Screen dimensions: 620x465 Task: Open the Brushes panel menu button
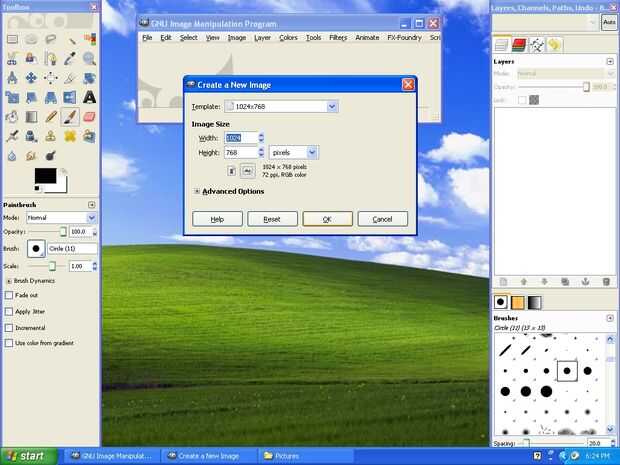610,318
